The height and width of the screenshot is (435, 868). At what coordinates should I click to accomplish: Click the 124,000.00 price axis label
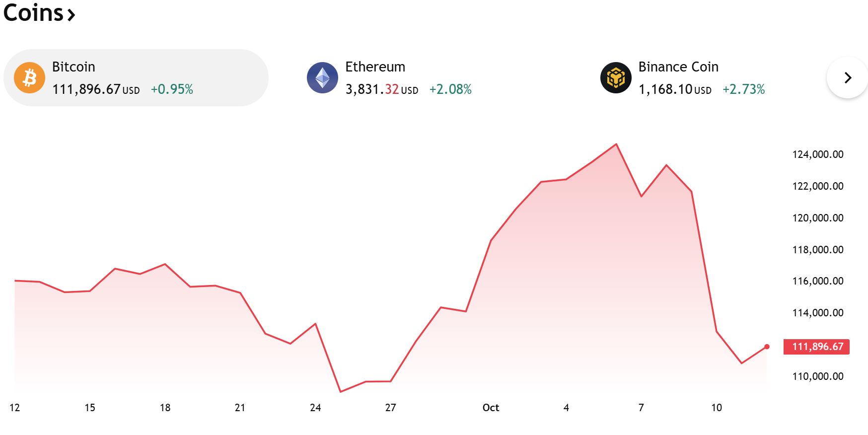pos(817,154)
